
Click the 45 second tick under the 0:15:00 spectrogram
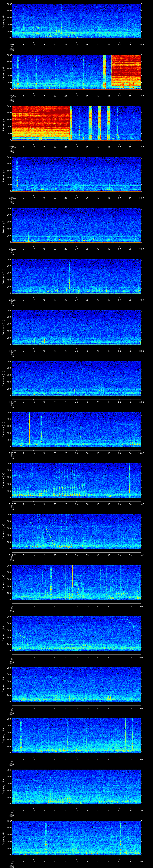pos(109,759)
